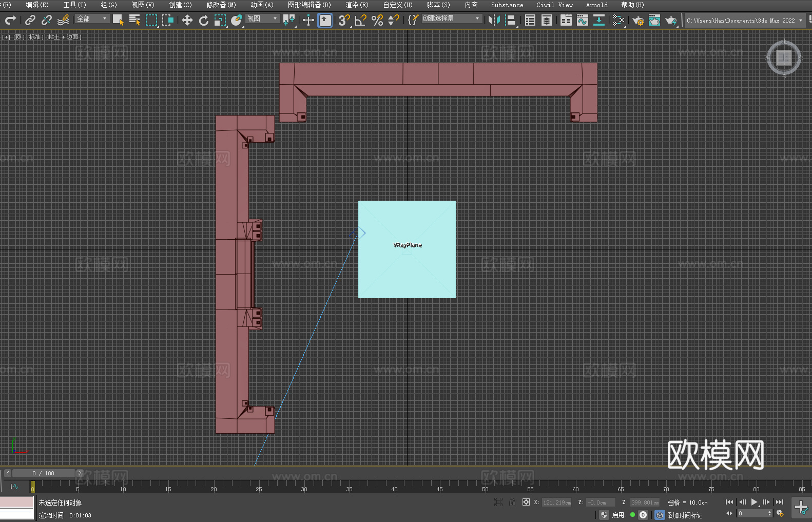
Task: Click Play Animation button
Action: 754,502
